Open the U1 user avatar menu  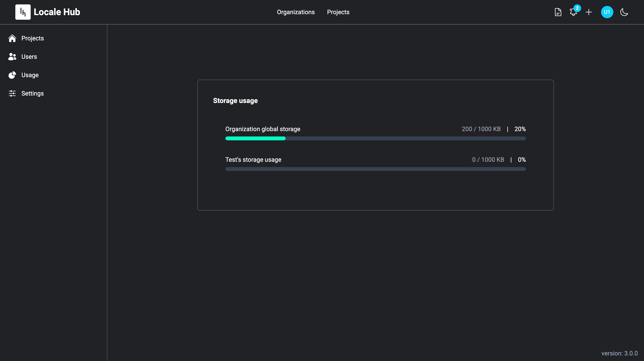pyautogui.click(x=607, y=12)
